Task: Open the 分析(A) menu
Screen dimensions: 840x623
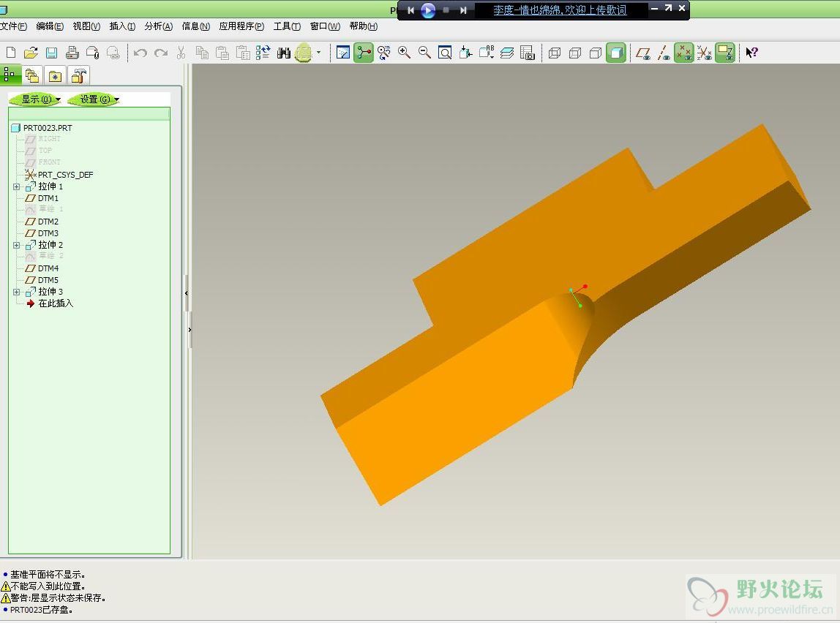Action: click(x=159, y=26)
